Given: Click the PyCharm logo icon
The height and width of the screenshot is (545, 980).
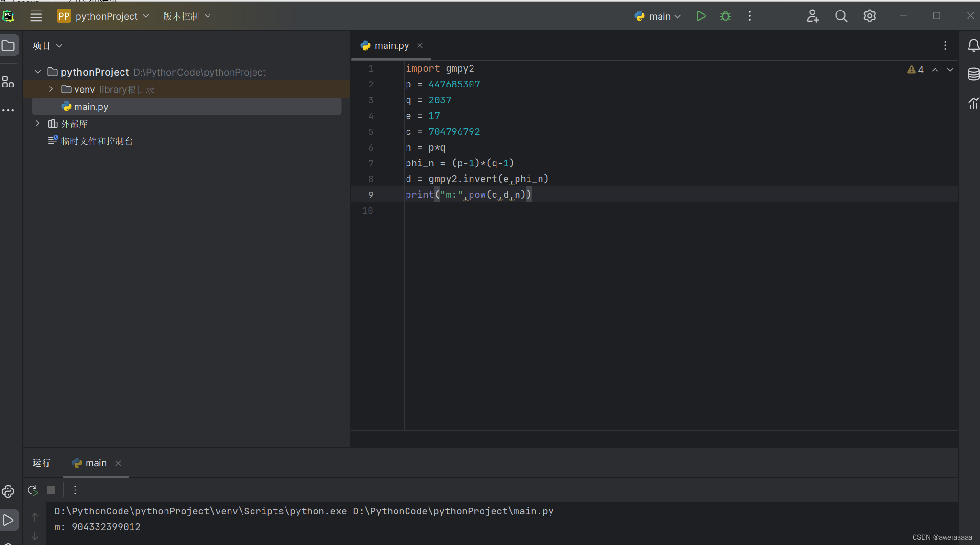Looking at the screenshot, I should pyautogui.click(x=9, y=16).
